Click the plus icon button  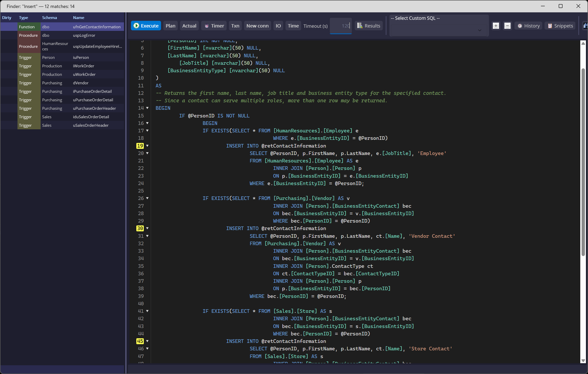[x=496, y=26]
